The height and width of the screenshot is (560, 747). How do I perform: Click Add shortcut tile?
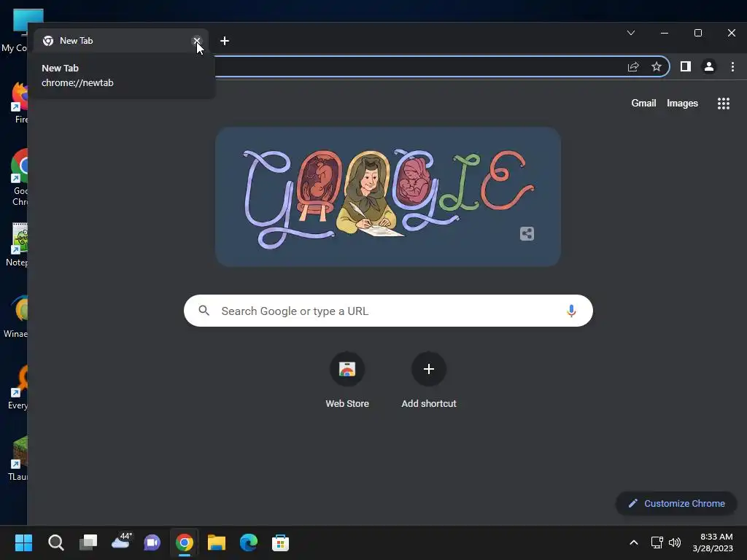(x=429, y=381)
